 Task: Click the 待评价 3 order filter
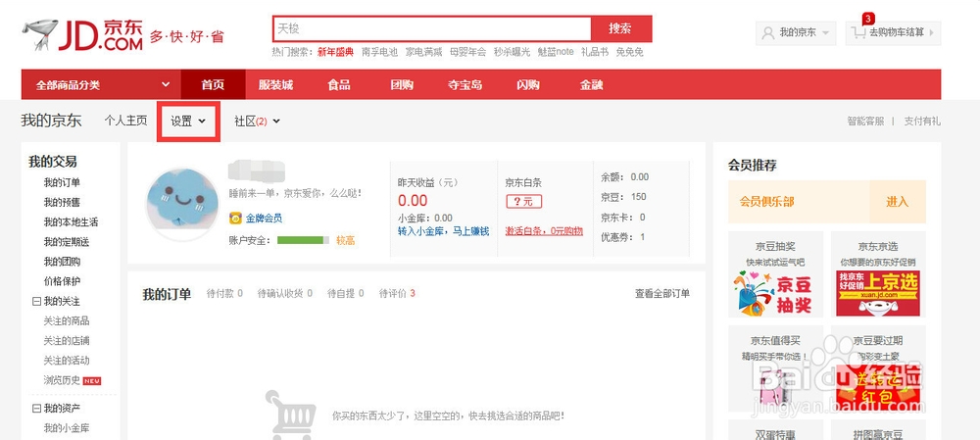[397, 294]
